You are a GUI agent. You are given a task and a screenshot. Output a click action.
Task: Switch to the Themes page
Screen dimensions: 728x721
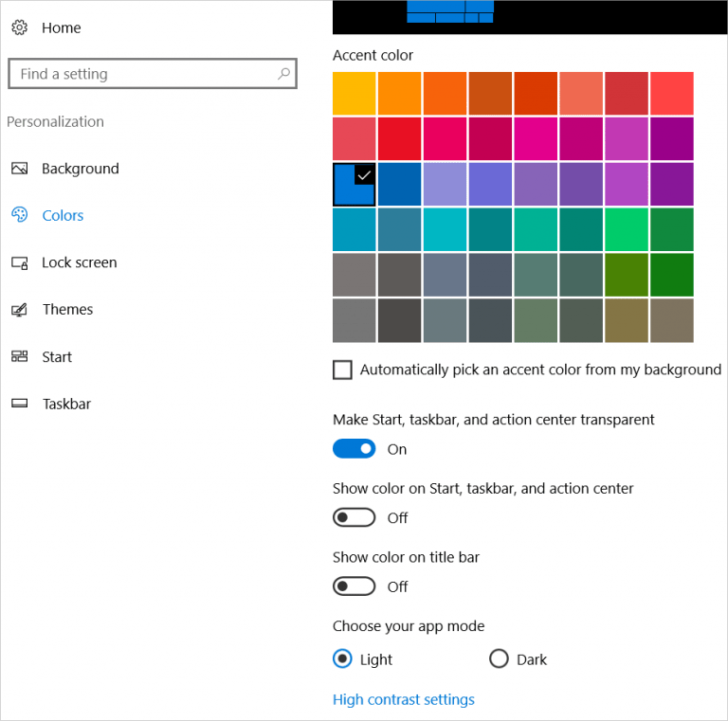click(x=67, y=310)
